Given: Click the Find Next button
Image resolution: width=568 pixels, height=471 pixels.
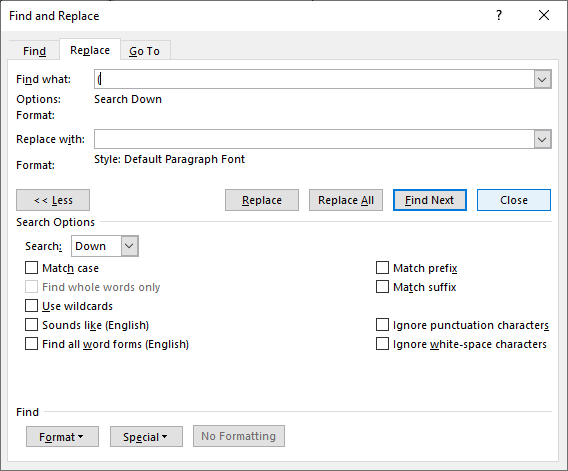Looking at the screenshot, I should pos(430,200).
